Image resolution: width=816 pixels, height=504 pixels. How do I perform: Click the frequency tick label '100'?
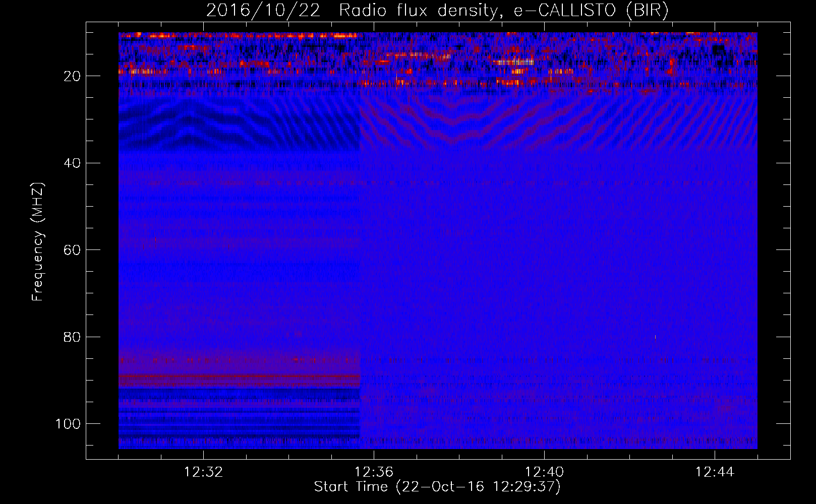(68, 424)
